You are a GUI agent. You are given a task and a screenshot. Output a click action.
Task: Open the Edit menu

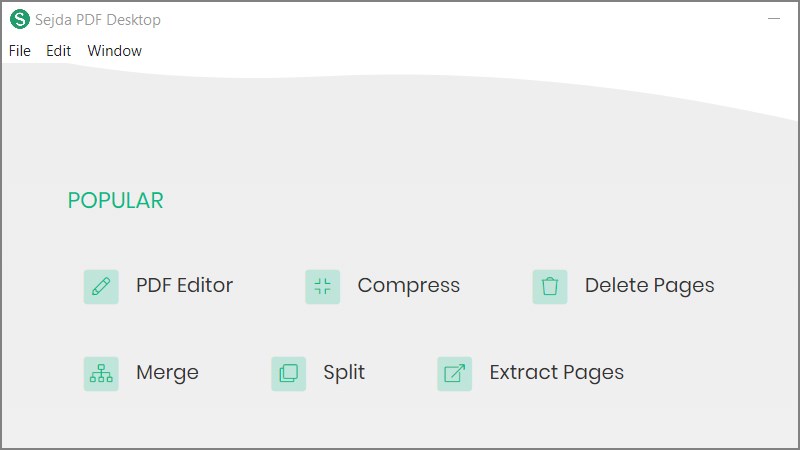[x=59, y=51]
